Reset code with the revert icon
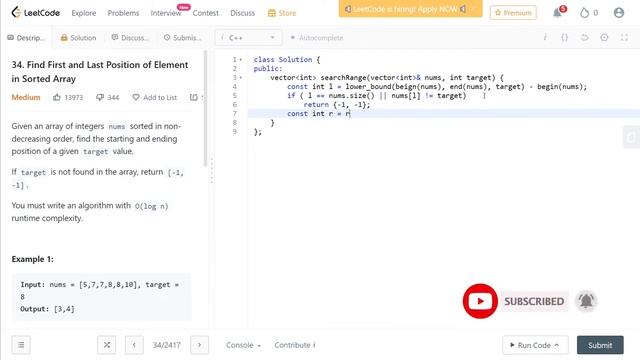 click(584, 38)
